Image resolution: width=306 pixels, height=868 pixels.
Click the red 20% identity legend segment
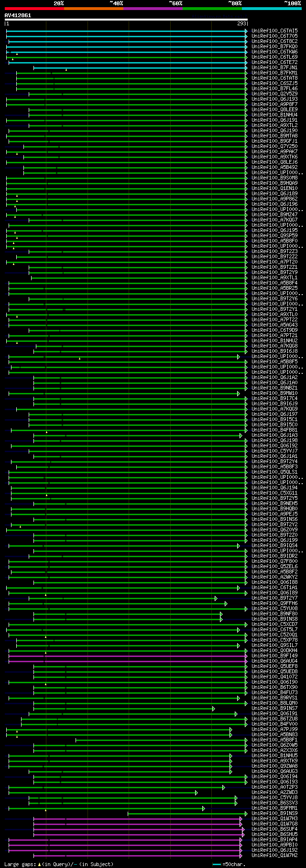pos(34,9)
